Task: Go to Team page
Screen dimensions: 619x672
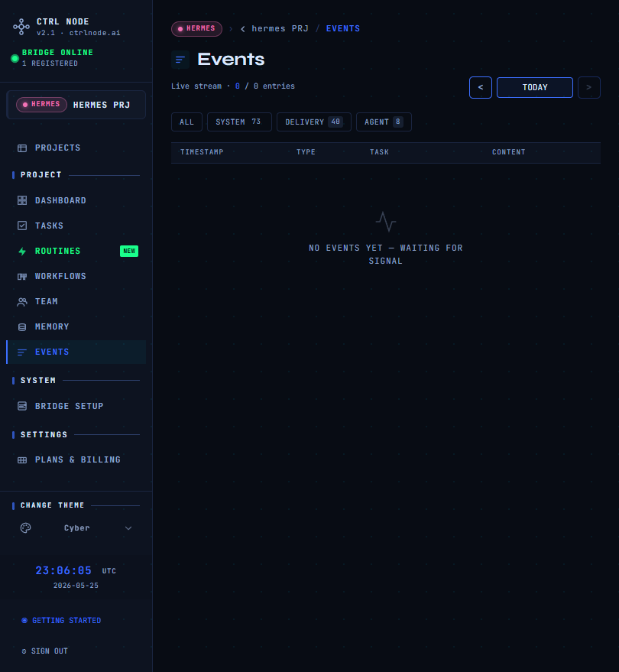Action: point(76,302)
